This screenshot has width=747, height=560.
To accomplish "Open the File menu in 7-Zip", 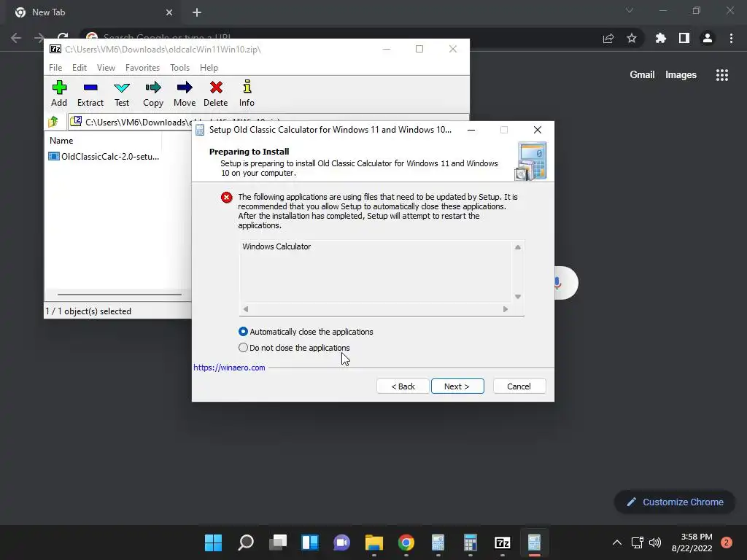I will point(55,68).
